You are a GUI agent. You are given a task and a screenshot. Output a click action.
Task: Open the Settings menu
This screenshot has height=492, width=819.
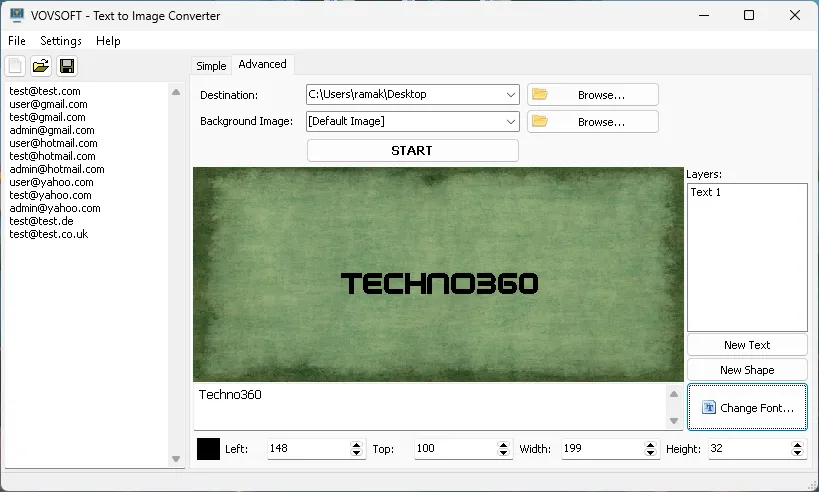61,41
